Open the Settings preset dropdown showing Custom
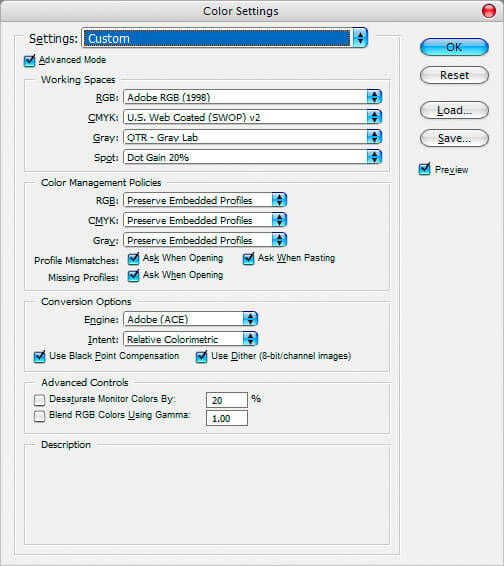The height and width of the screenshot is (566, 504). pos(225,38)
